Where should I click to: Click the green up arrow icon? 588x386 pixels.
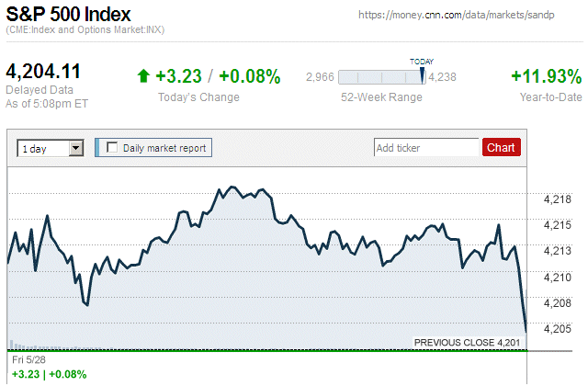pyautogui.click(x=143, y=75)
